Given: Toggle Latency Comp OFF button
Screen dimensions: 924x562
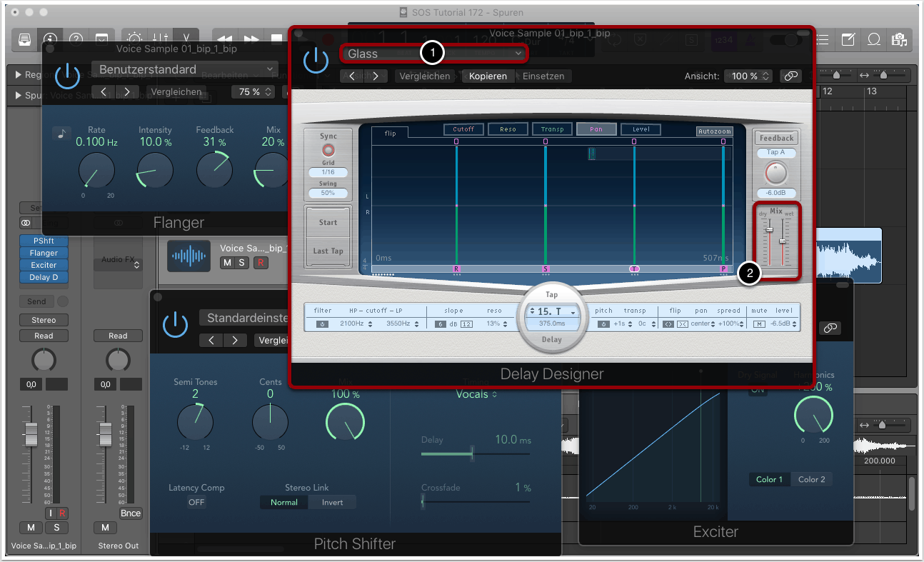Looking at the screenshot, I should tap(196, 502).
